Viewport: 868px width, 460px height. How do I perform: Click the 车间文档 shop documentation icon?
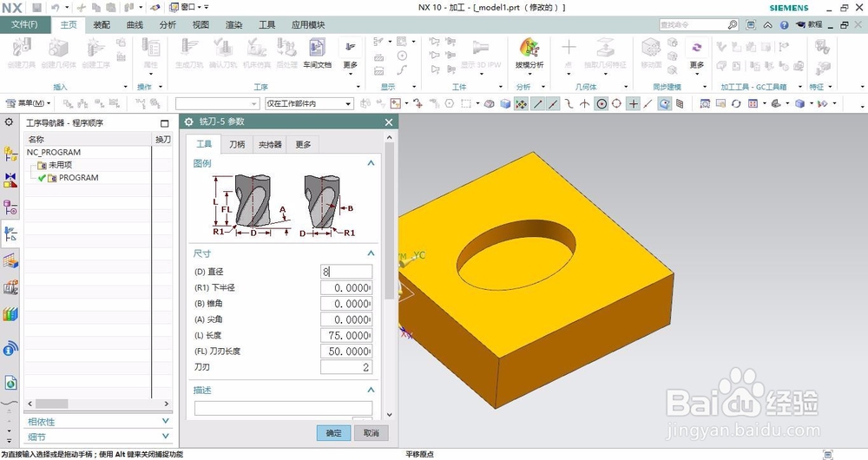pos(317,53)
